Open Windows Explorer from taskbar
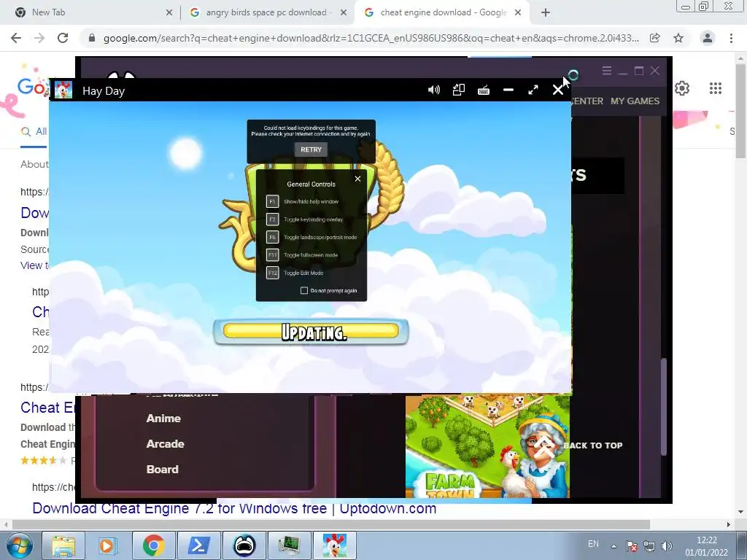The image size is (747, 560). click(64, 545)
